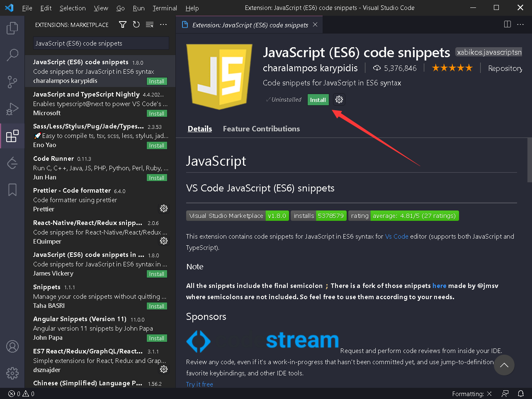532x399 pixels.
Task: Open the Edit menu
Action: tap(46, 8)
